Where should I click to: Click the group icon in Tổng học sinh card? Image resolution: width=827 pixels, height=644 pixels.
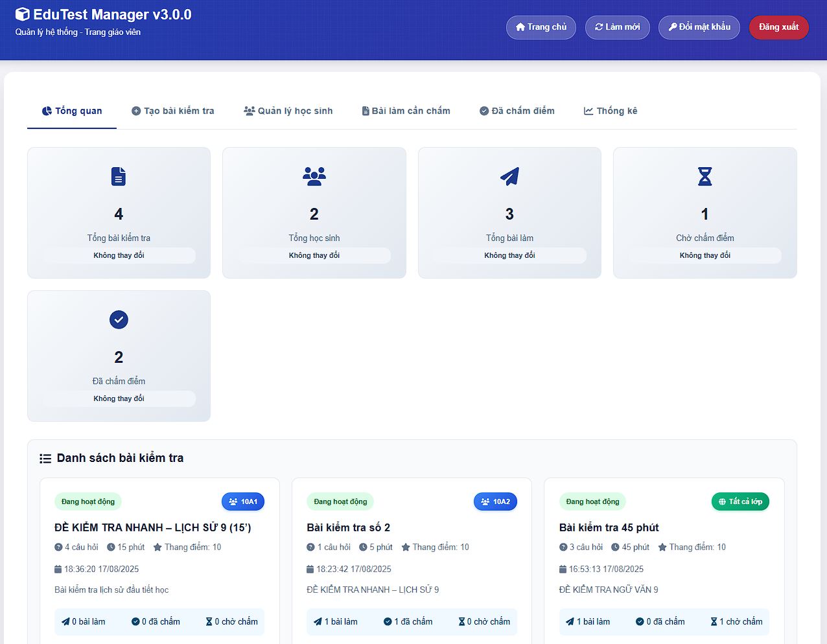314,176
